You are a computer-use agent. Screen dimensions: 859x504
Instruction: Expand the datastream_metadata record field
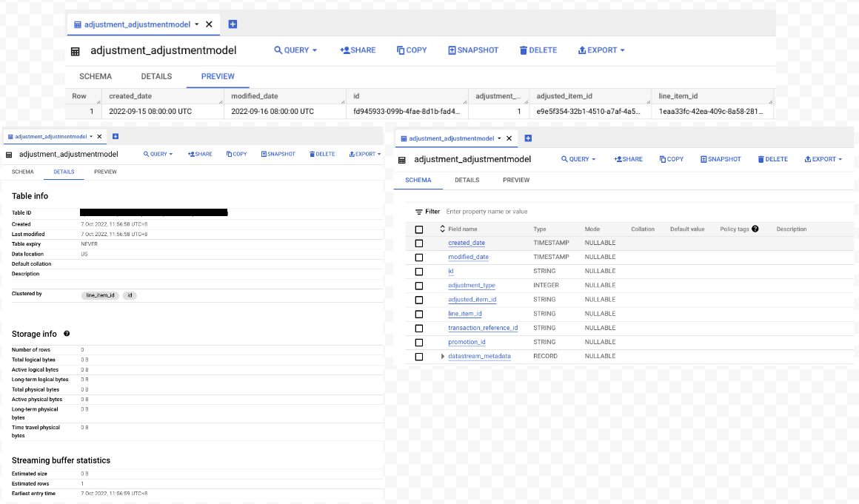(x=443, y=357)
